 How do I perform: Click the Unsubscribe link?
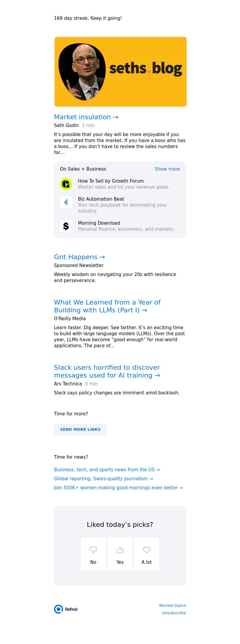pos(174,613)
